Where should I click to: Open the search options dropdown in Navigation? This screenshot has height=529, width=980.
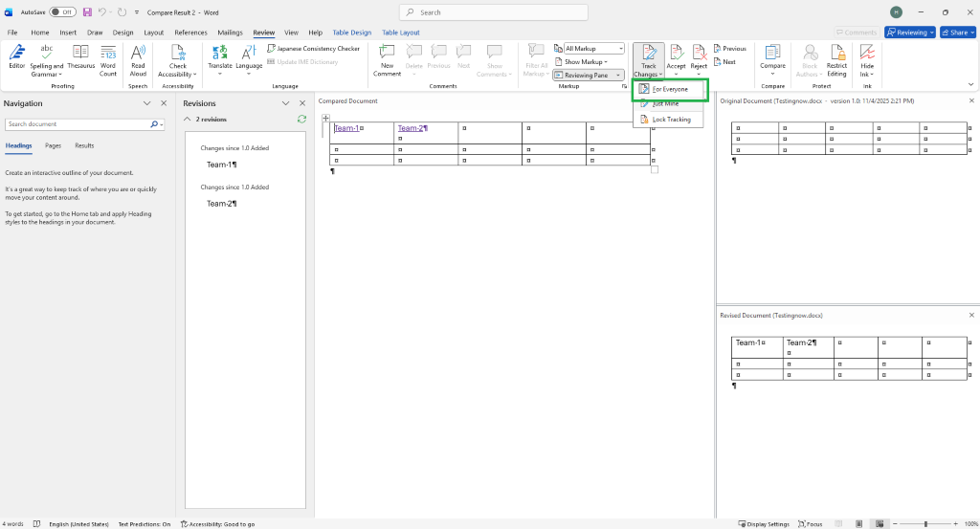pos(162,124)
